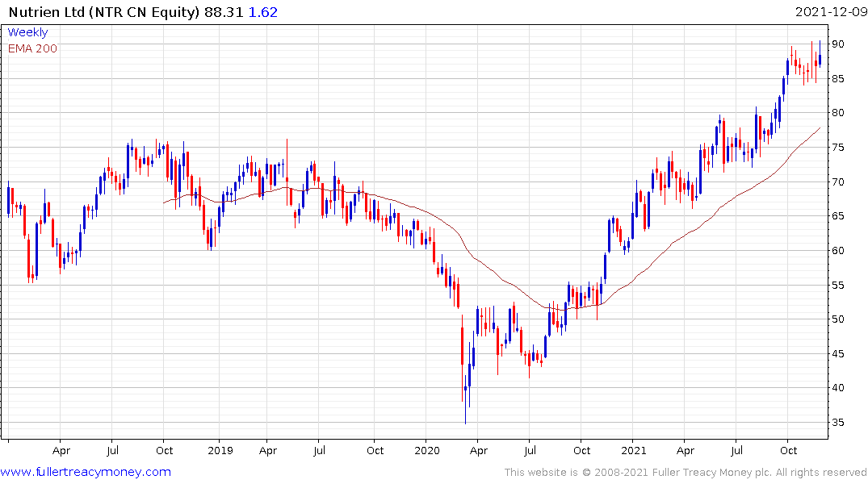Select the 55 price axis label
Image resolution: width=868 pixels, height=484 pixels.
click(837, 286)
